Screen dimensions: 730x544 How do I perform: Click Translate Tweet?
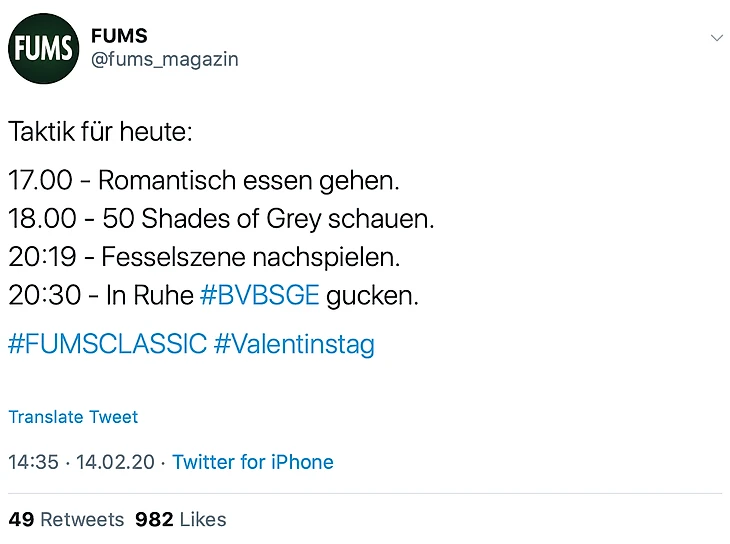click(x=73, y=417)
